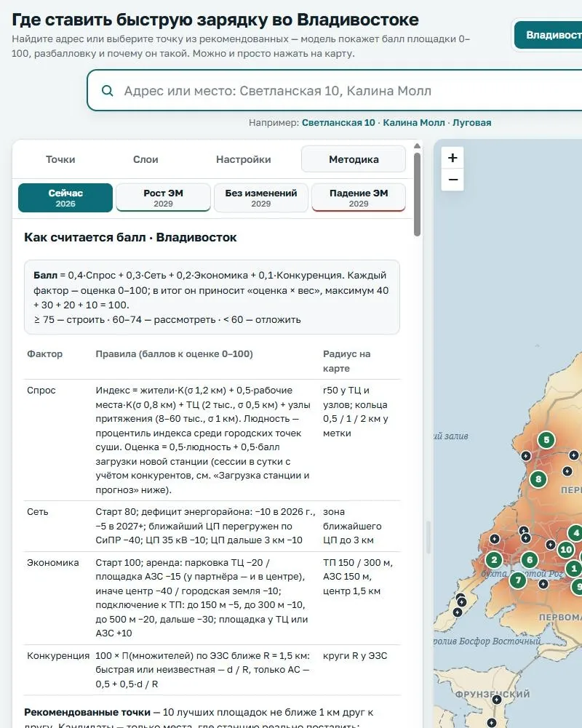Screen dimensions: 582x728
Task: Open recommended point marker 1 on the map
Action: tap(574, 568)
